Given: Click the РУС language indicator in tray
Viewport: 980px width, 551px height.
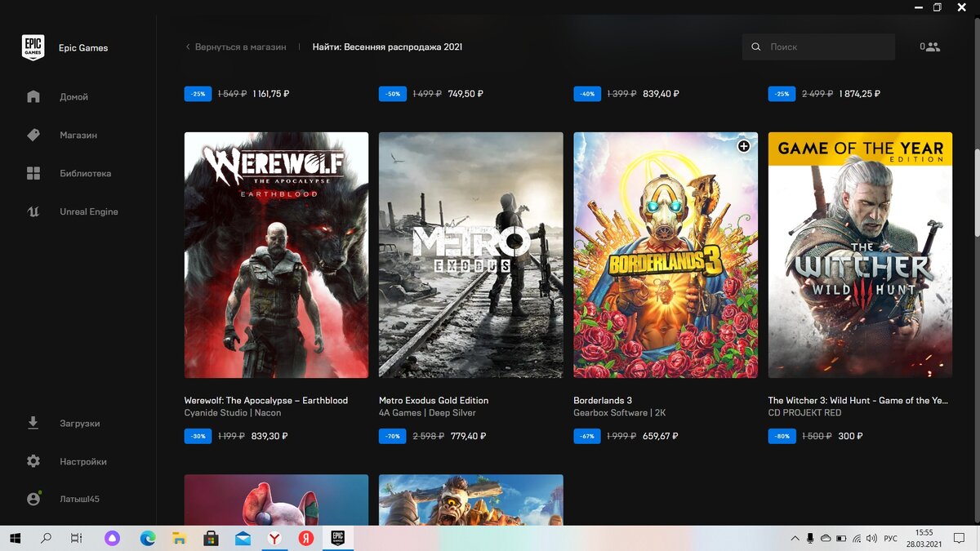Looking at the screenshot, I should [x=891, y=539].
